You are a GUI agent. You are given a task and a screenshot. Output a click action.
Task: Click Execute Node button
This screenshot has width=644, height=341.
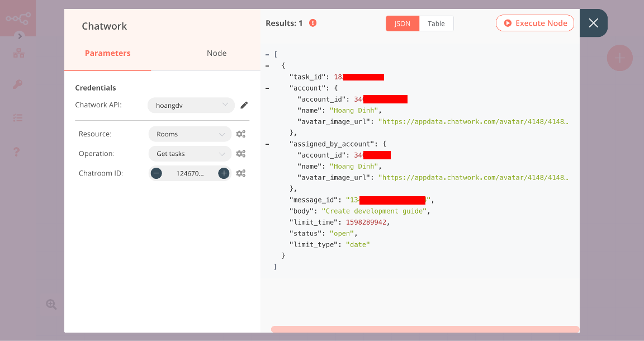pyautogui.click(x=535, y=23)
